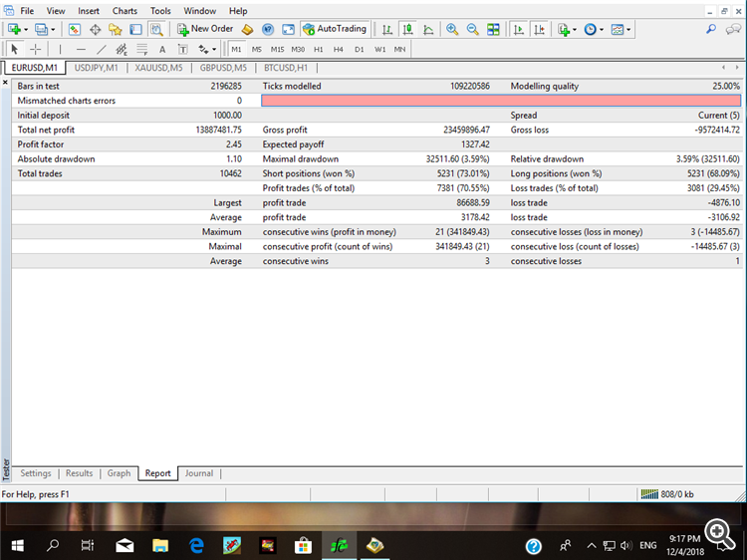Toggle the AutoTrading button
The height and width of the screenshot is (560, 747).
tap(335, 29)
